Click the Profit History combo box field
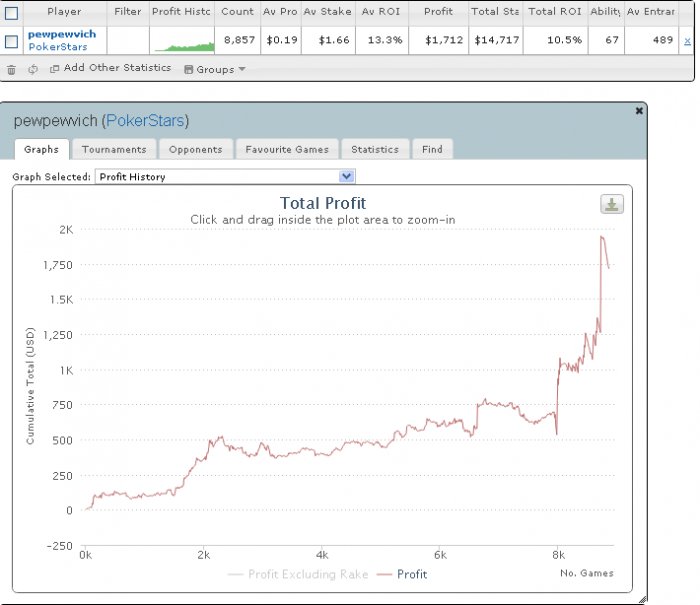This screenshot has width=700, height=605. pos(225,176)
